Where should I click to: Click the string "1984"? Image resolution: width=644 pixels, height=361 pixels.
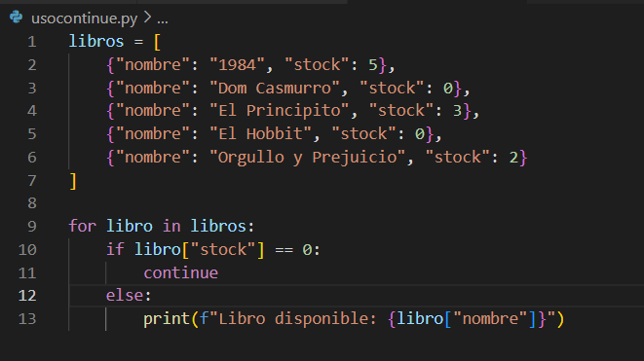click(237, 65)
